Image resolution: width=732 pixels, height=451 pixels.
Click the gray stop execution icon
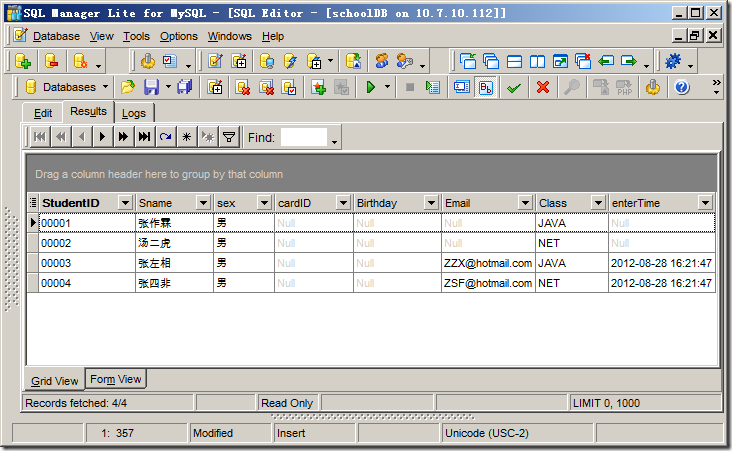click(409, 87)
